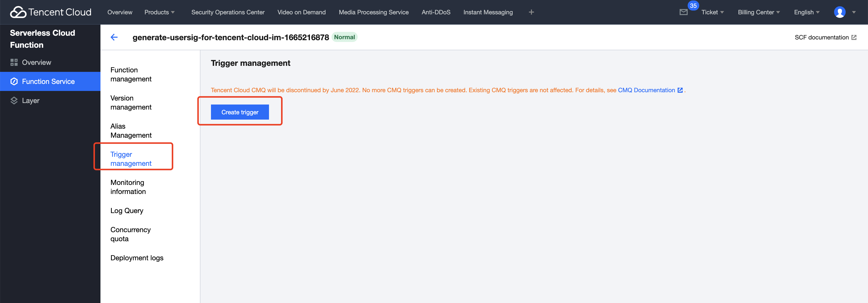Switch to Function management tab
The width and height of the screenshot is (868, 303).
pos(131,74)
